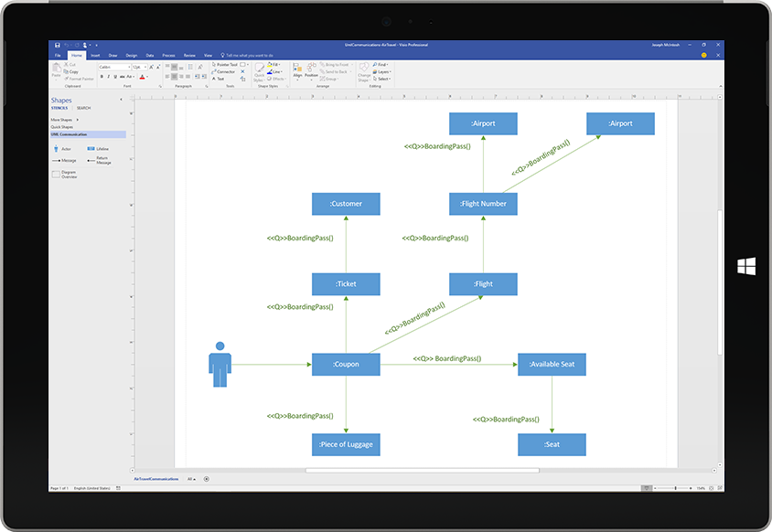Screen dimensions: 772x532
Task: Activate the Connector tool
Action: (224, 71)
